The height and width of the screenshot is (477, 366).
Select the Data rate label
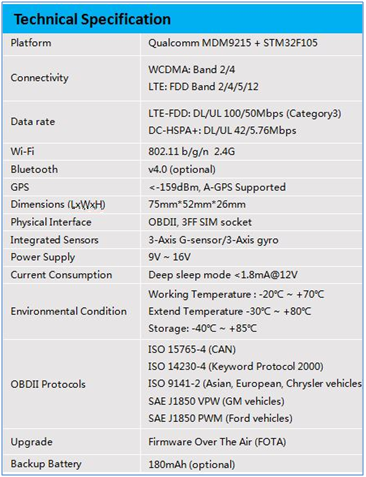click(x=33, y=121)
